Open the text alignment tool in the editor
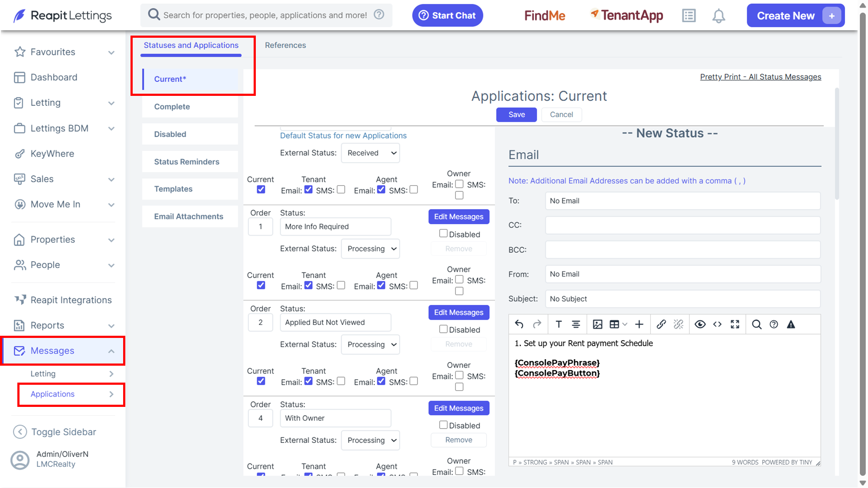This screenshot has height=488, width=868. coord(576,324)
